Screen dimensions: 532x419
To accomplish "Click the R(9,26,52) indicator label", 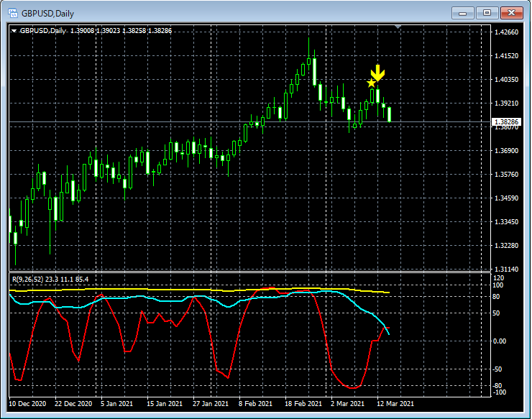I will coord(28,280).
